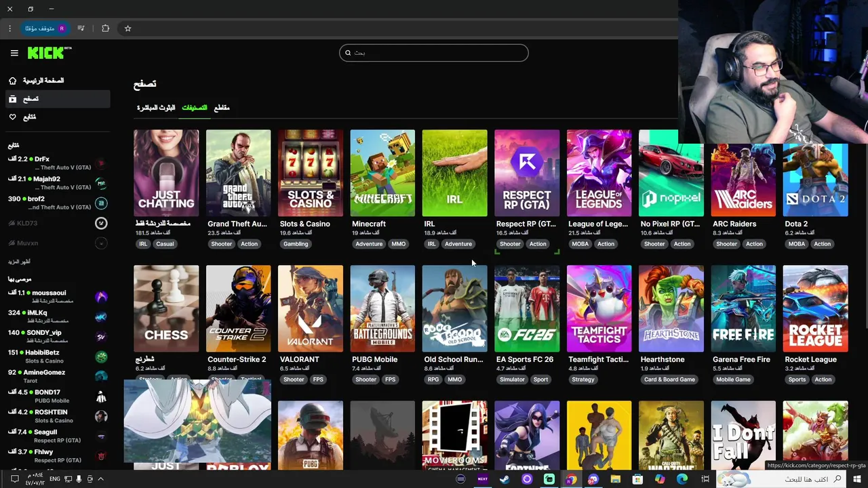The height and width of the screenshot is (488, 868).
Task: Switch to the live streams tab
Action: (156, 108)
